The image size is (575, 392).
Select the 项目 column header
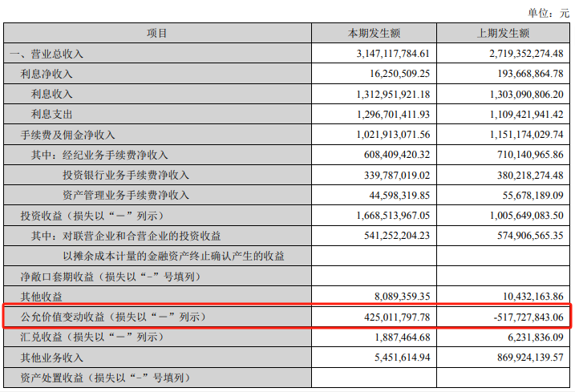pyautogui.click(x=157, y=34)
